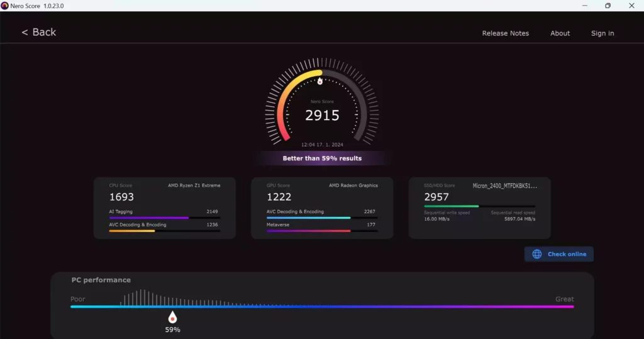Click the Nero Score 2915 gauge
The width and height of the screenshot is (644, 339).
coord(322,115)
